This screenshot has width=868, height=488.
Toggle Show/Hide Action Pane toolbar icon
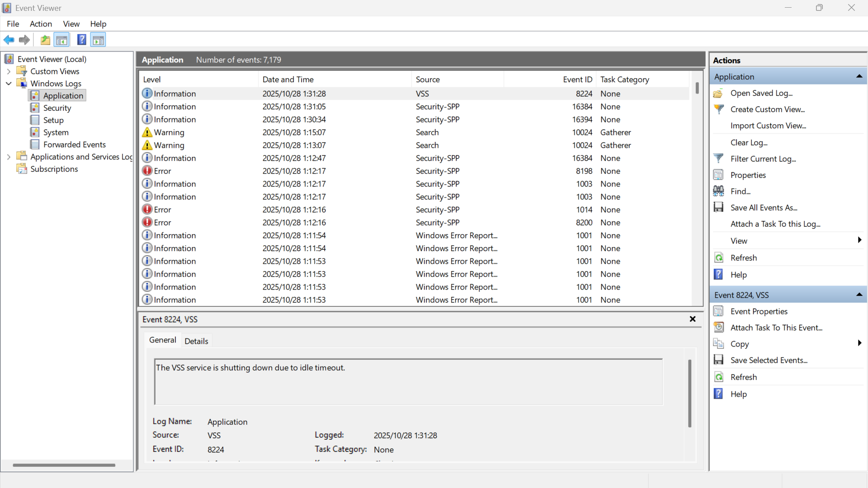pyautogui.click(x=98, y=40)
